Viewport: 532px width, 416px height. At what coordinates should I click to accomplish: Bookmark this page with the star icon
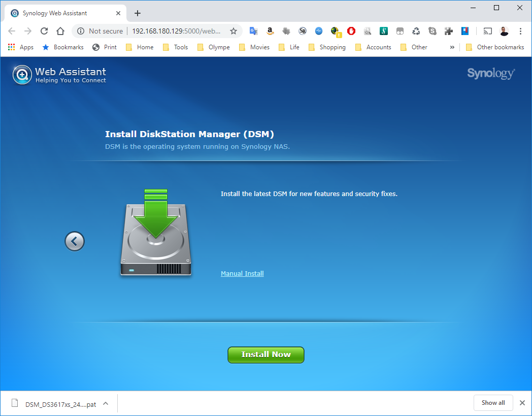(234, 31)
